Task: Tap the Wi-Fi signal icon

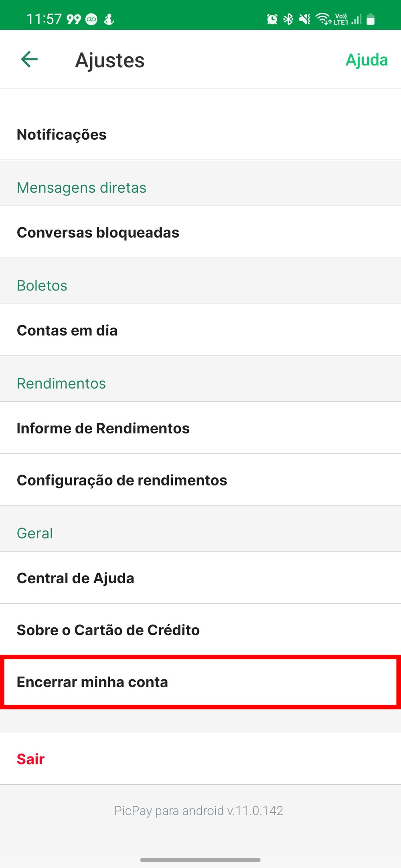Action: (x=323, y=18)
